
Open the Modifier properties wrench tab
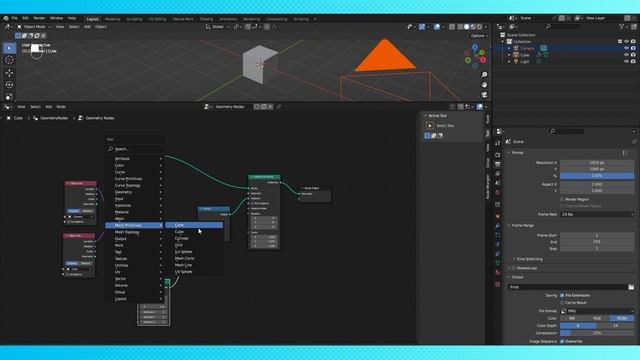point(498,226)
